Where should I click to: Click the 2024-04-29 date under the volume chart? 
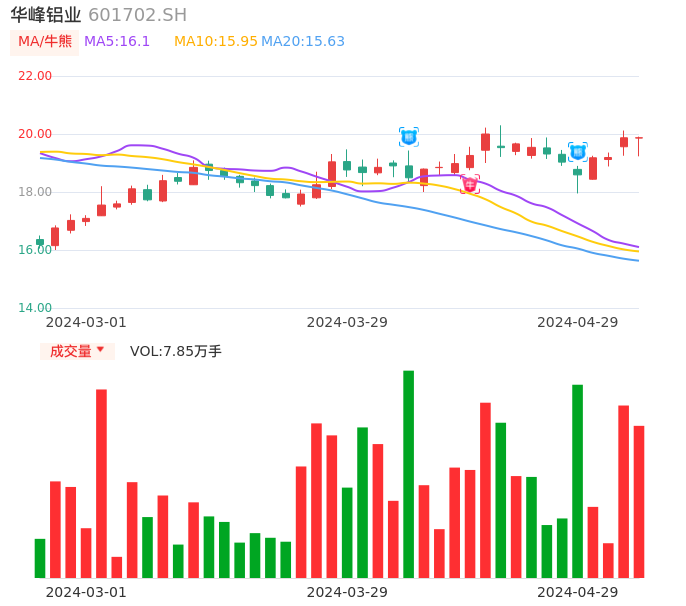point(578,592)
